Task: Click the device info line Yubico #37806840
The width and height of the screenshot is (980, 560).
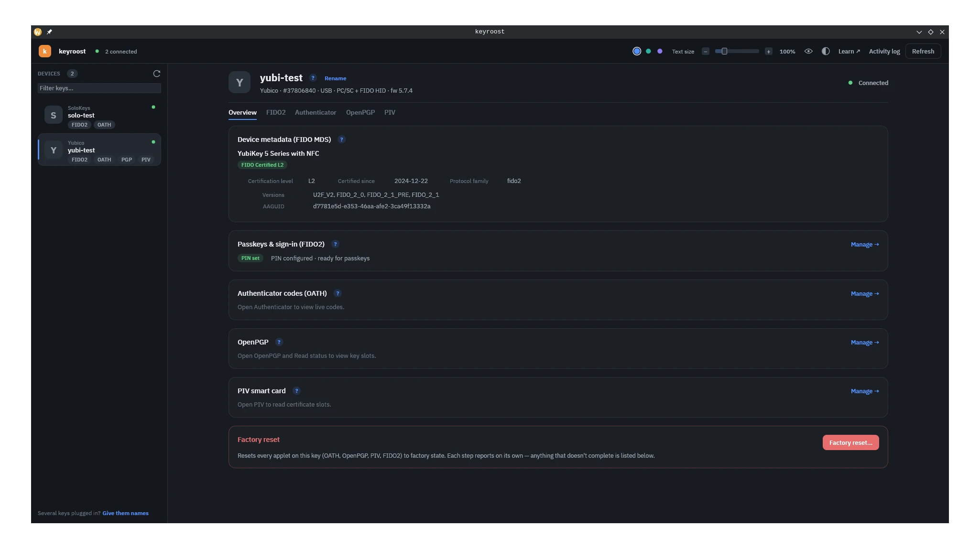Action: (x=336, y=91)
